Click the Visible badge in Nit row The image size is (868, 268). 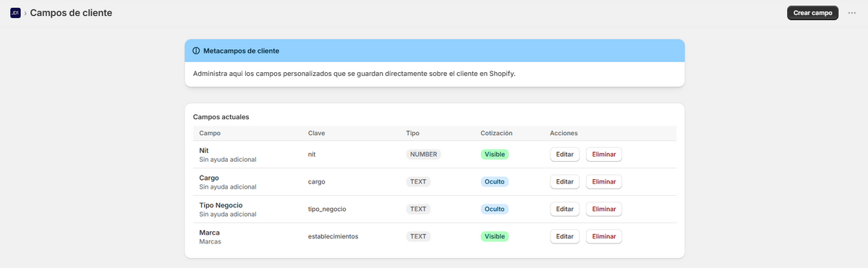point(495,155)
